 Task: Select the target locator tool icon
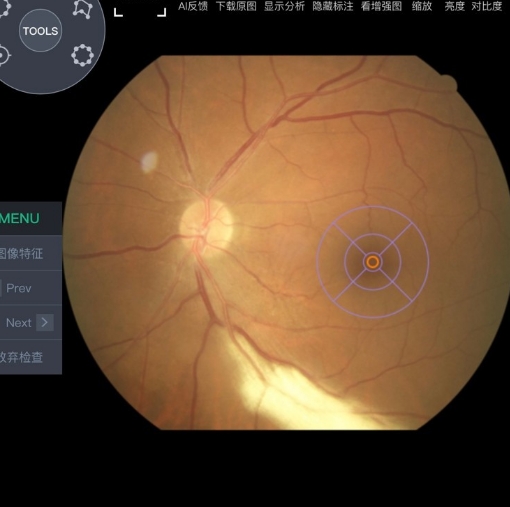click(3, 55)
